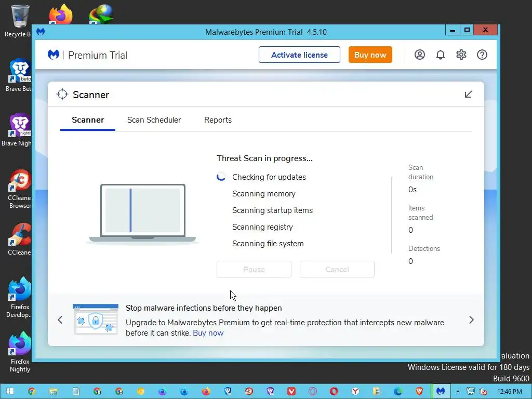Viewport: 532px width, 399px height.
Task: Click the 12:46 PM taskbar clock
Action: (509, 392)
